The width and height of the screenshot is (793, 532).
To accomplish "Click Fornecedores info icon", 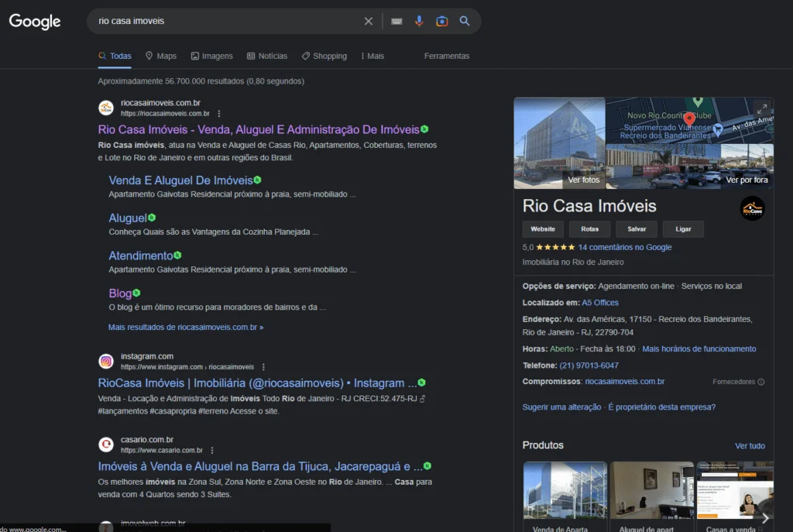I will [761, 382].
